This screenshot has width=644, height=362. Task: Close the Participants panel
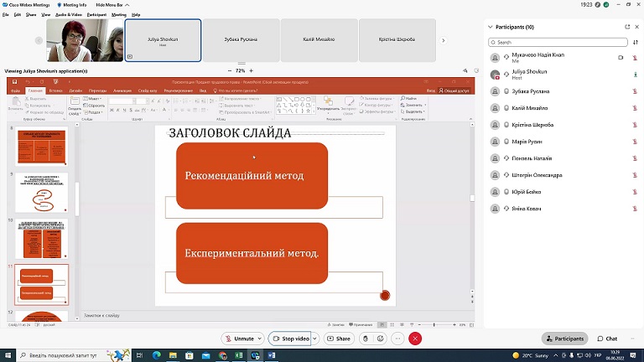tap(637, 27)
